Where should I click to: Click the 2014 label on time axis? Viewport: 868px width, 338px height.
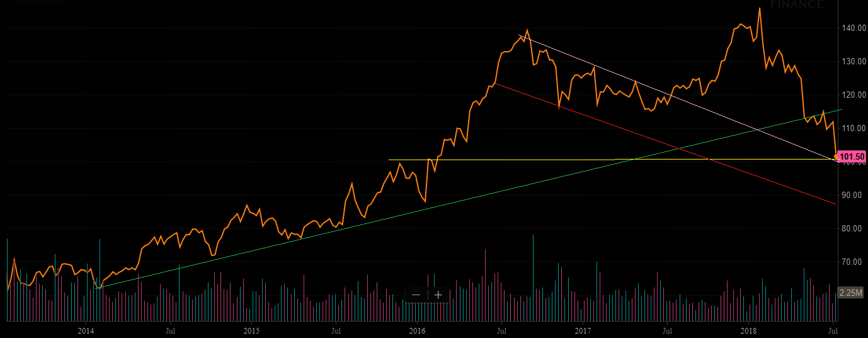tap(86, 330)
